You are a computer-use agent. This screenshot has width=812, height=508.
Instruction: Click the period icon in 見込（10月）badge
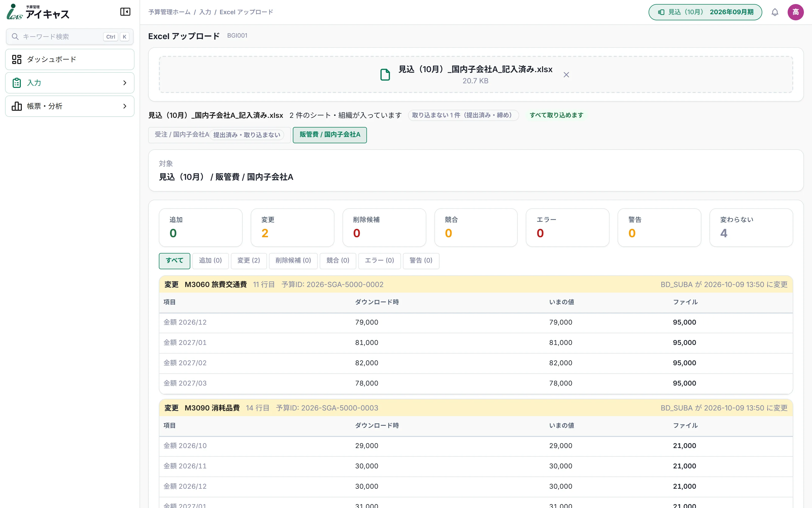661,12
